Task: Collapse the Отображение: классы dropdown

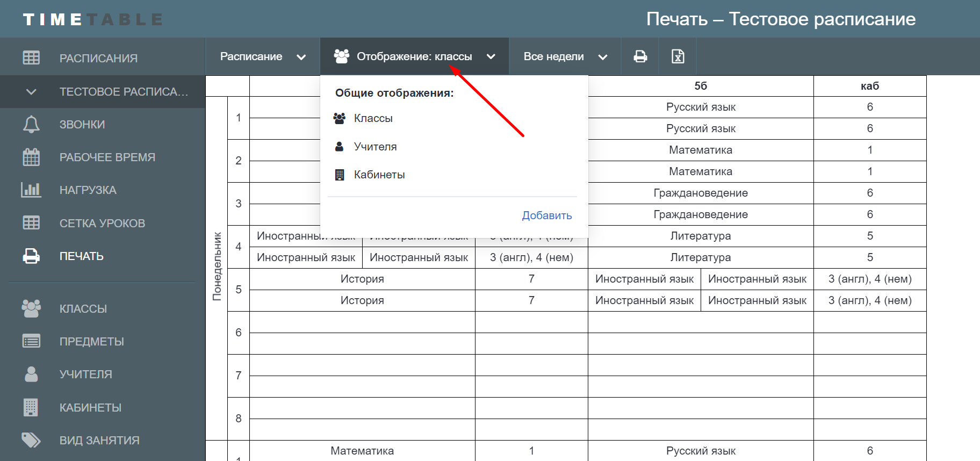Action: [x=414, y=56]
